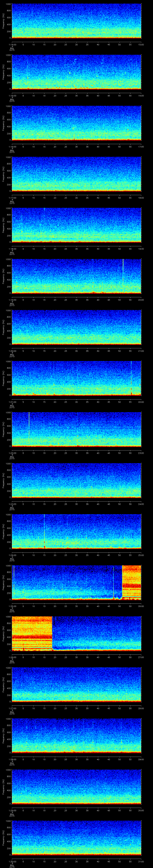Click the vertical spike near 55 seconds in 1:21:00 panel
153x868 pixels.
131,378
